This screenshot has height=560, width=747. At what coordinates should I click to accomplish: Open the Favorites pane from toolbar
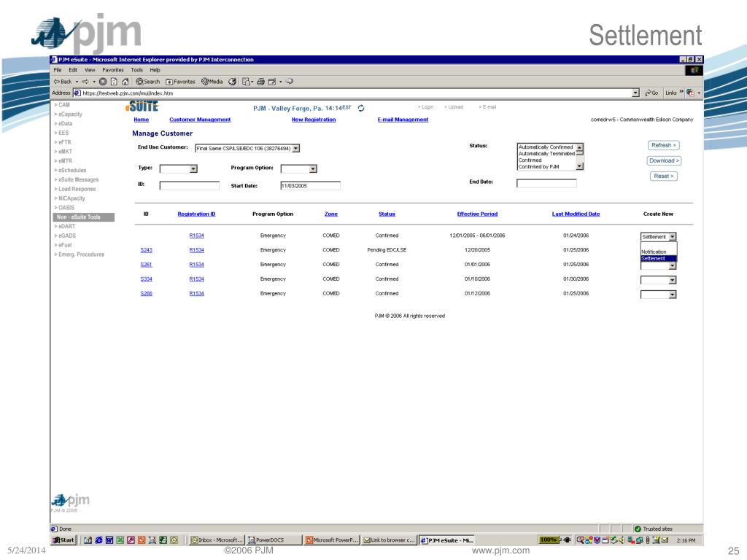coord(181,82)
